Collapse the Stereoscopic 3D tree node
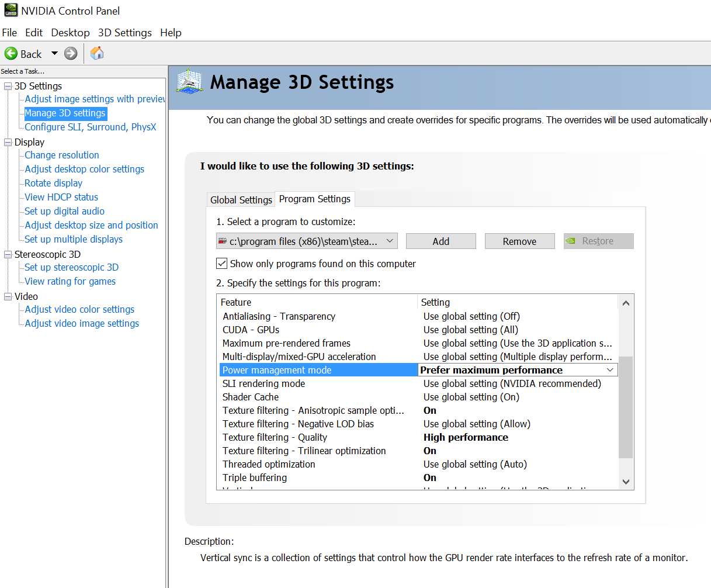The width and height of the screenshot is (711, 588). (x=8, y=254)
